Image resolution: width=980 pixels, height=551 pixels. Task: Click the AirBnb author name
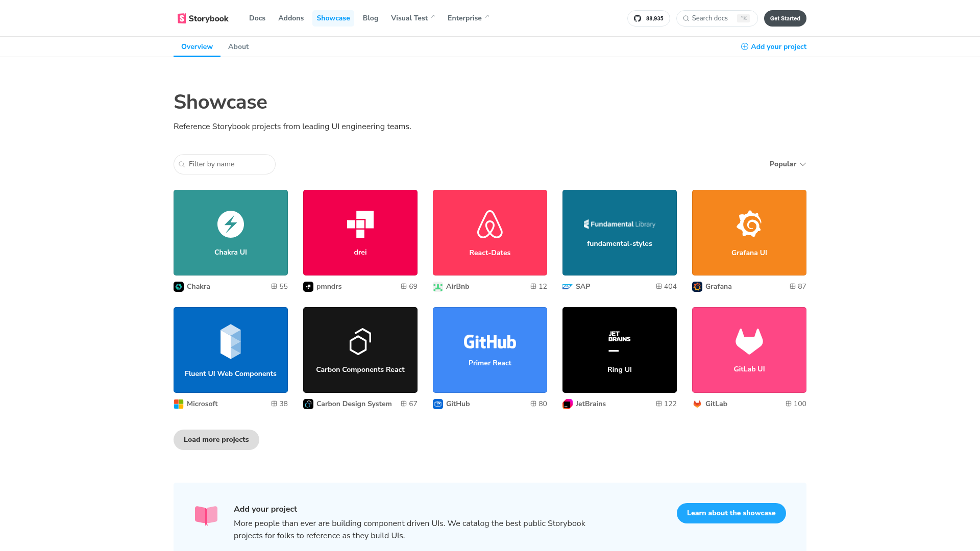click(458, 287)
